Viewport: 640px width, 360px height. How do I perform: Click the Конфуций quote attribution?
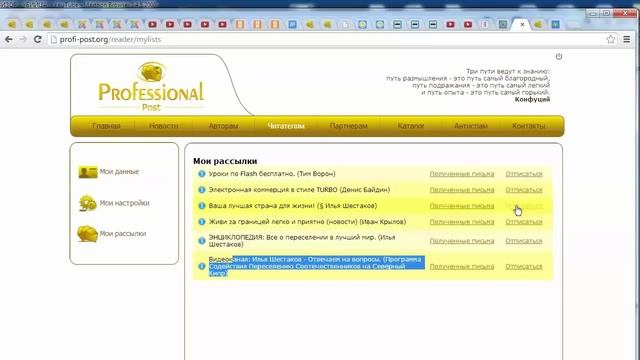point(532,99)
